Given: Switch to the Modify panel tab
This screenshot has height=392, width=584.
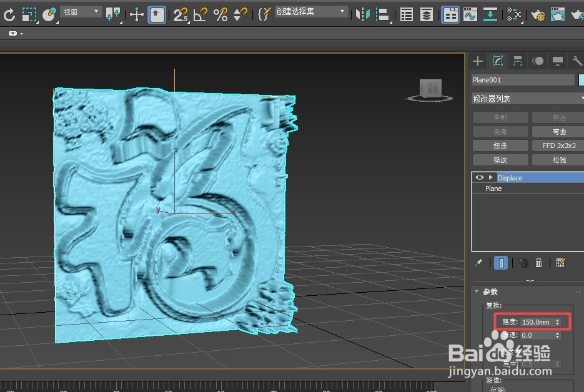Looking at the screenshot, I should [498, 61].
